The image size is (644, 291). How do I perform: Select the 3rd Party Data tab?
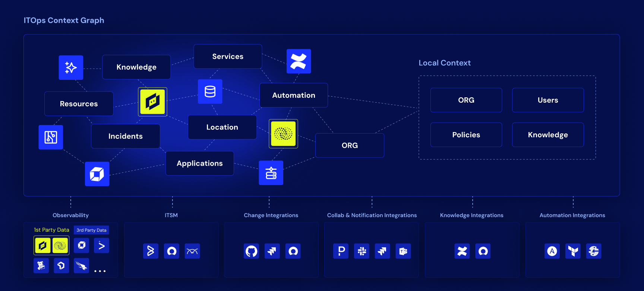(91, 230)
